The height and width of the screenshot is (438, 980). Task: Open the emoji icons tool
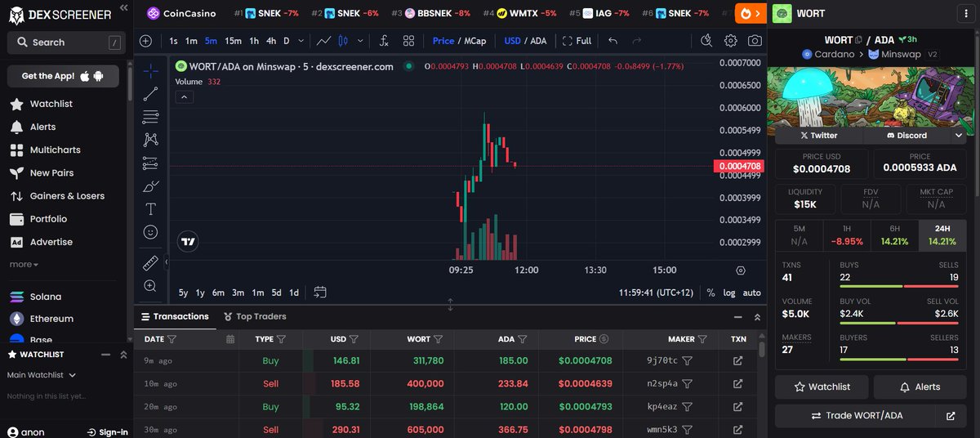(x=150, y=232)
